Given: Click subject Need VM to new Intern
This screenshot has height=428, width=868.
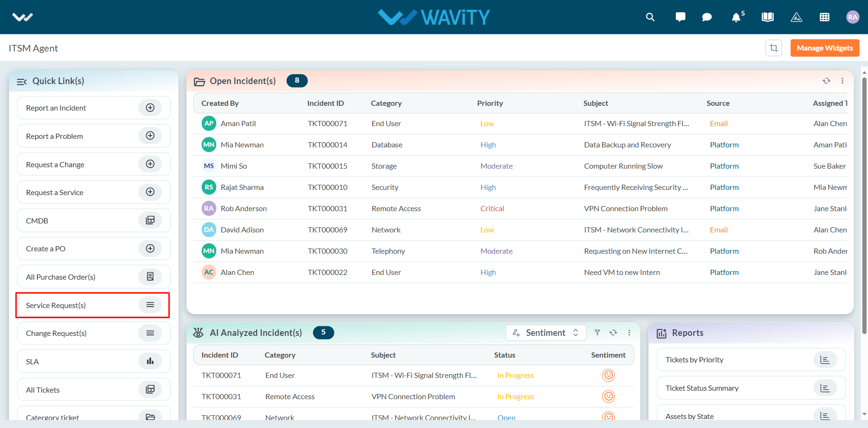Looking at the screenshot, I should tap(622, 272).
